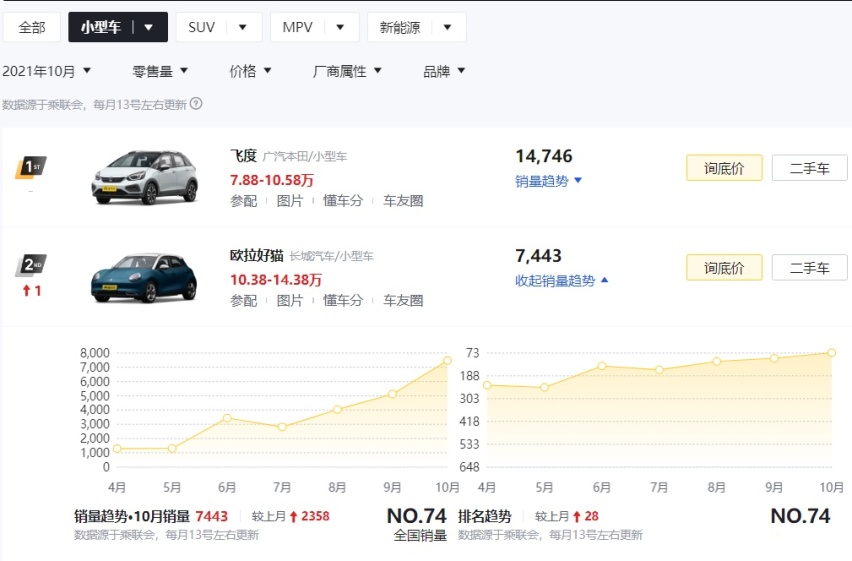Open 懂车分 for 飞度
This screenshot has width=852, height=561.
343,201
